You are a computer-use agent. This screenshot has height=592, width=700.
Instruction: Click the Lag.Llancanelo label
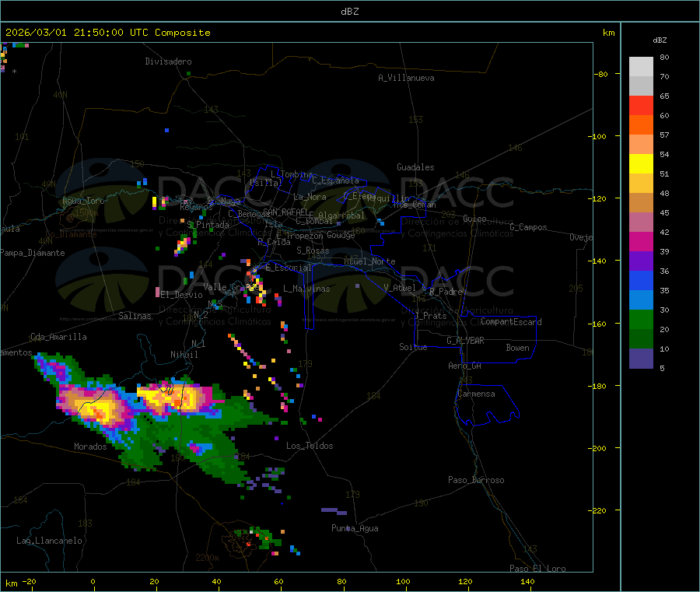[x=49, y=541]
